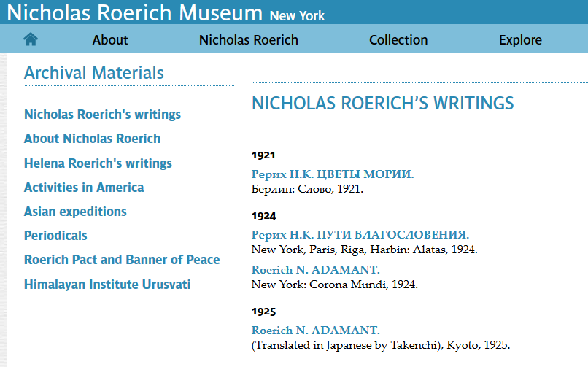Open the ПУТИ БЛАГОСЛОВЕНИЯ book link
This screenshot has width=588, height=367.
click(x=360, y=235)
